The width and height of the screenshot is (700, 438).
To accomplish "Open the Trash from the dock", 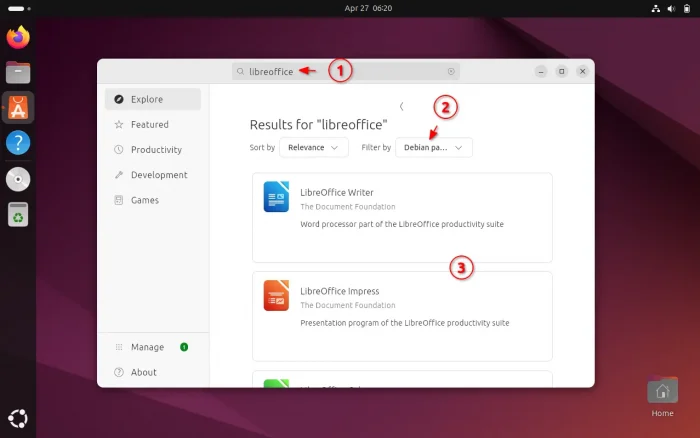I will (x=18, y=214).
